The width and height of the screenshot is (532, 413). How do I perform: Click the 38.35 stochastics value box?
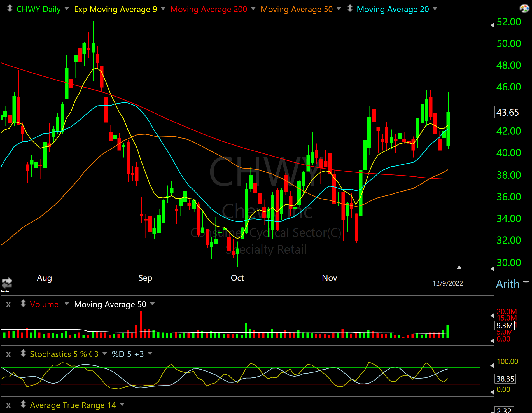pyautogui.click(x=505, y=379)
